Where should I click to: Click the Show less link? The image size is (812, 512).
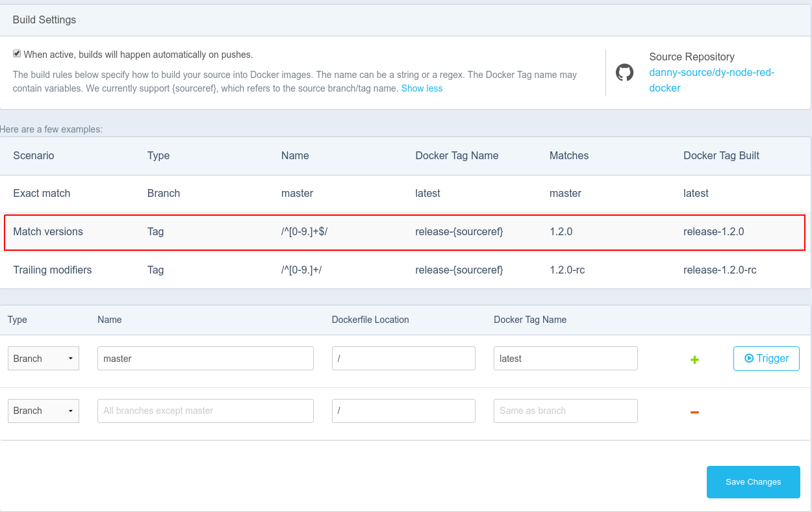click(422, 88)
